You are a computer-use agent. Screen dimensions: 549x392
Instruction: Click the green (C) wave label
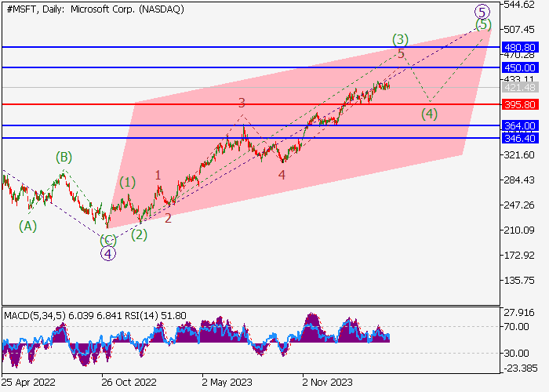pyautogui.click(x=108, y=241)
